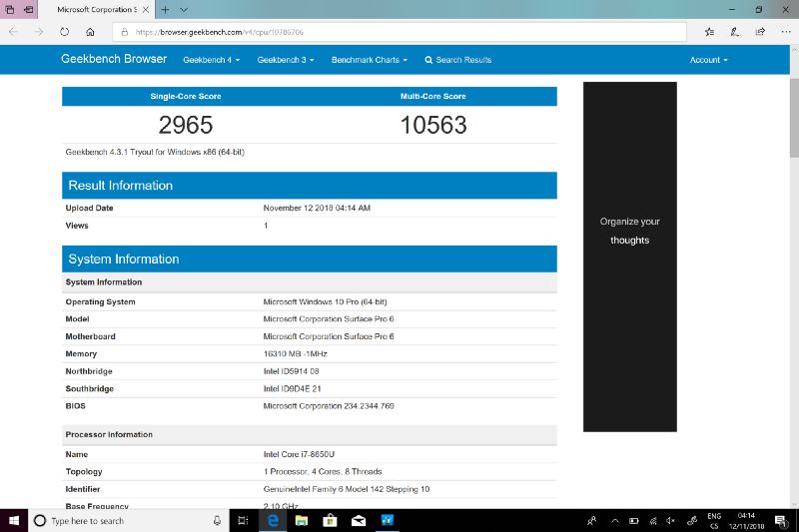799x532 pixels.
Task: Open the People icon in system tray
Action: pyautogui.click(x=591, y=520)
